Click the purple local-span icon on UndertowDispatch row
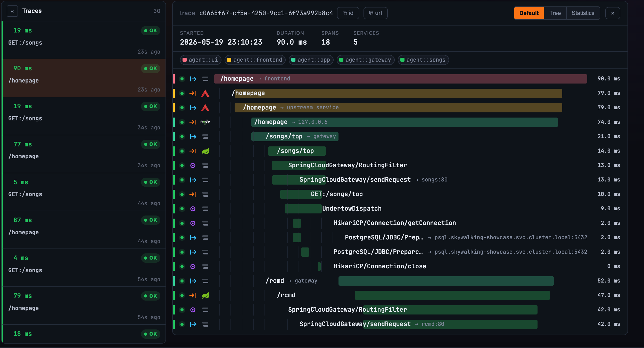Screen dimensions: 644x348 (193, 209)
